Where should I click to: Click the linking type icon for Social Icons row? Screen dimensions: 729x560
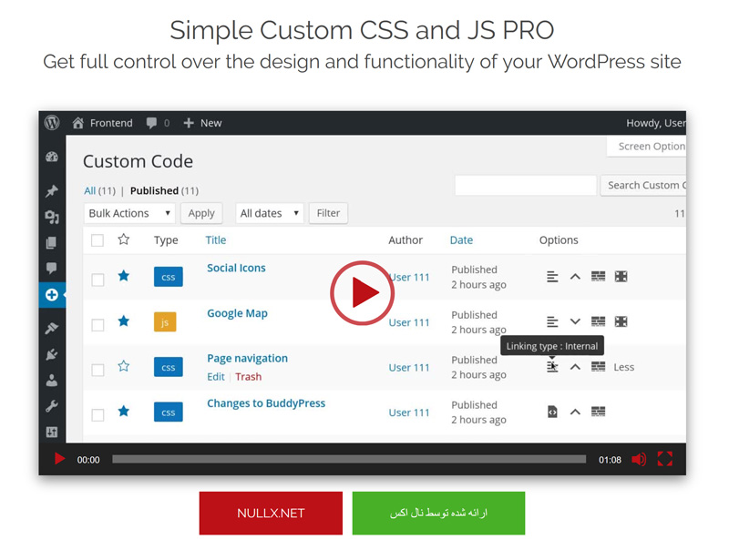coord(550,276)
